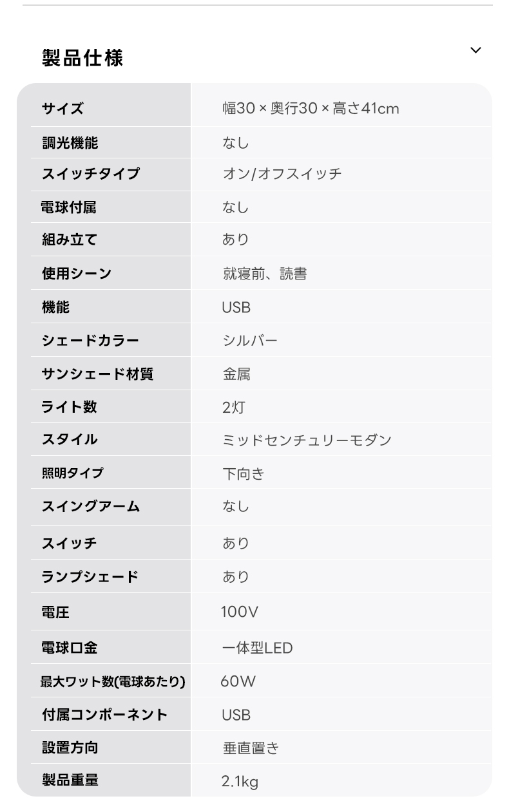Click the 電球付属 label
Screen dimensions: 509x812
tap(69, 207)
